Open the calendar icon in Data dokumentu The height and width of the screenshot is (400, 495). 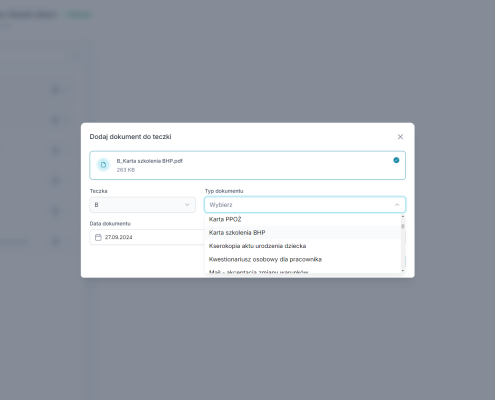point(98,237)
